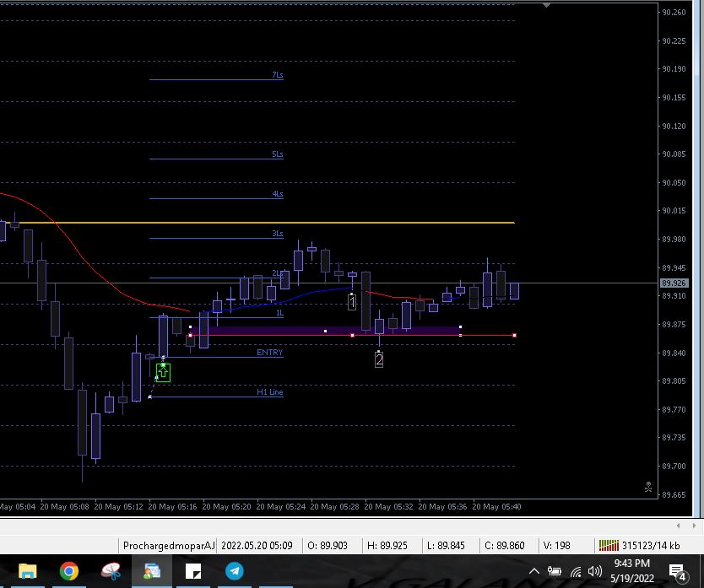Select the 7Ls level label
Image resolution: width=704 pixels, height=588 pixels.
[278, 74]
